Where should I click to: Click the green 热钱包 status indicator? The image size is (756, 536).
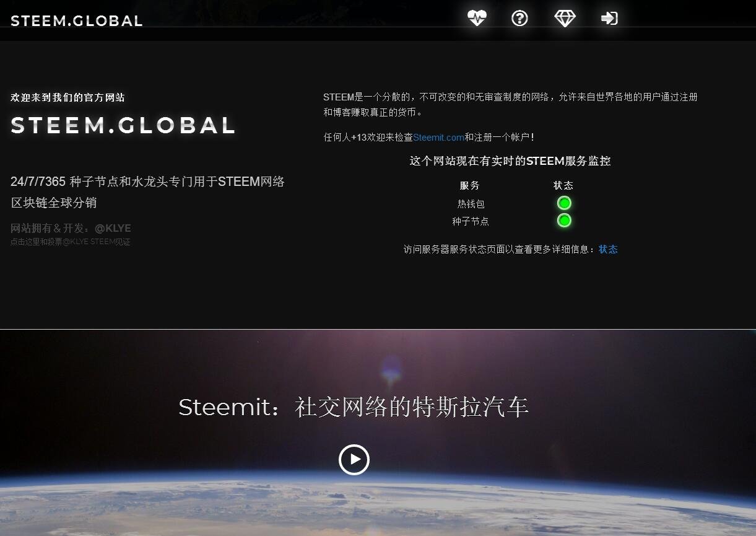point(564,203)
